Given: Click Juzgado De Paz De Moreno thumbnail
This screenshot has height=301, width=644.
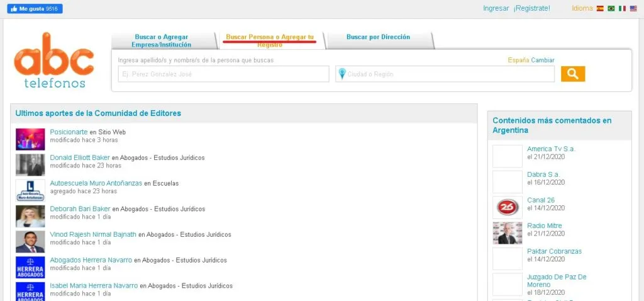Looking at the screenshot, I should pos(508,284).
